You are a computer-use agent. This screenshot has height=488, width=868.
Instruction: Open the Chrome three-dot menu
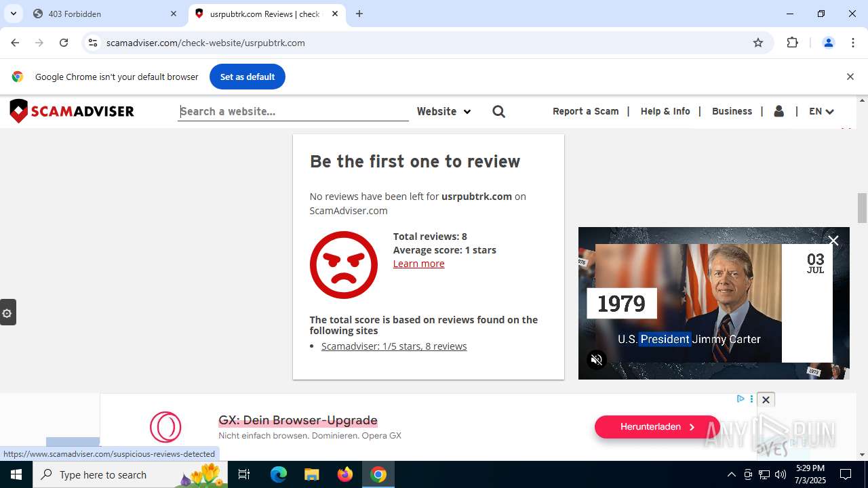point(853,43)
